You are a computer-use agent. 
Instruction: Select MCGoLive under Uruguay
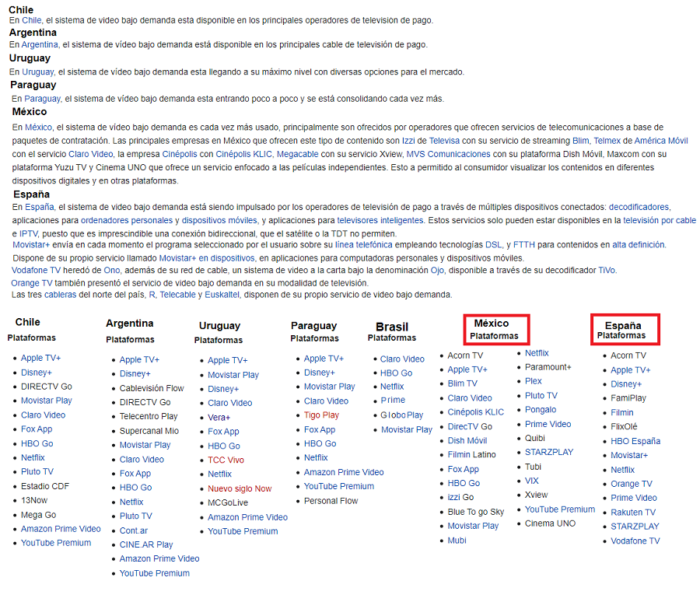click(x=228, y=502)
